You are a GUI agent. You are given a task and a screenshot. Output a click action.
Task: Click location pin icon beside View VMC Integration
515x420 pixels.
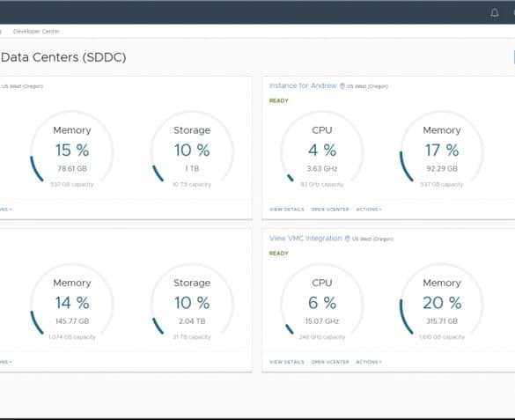[347, 239]
